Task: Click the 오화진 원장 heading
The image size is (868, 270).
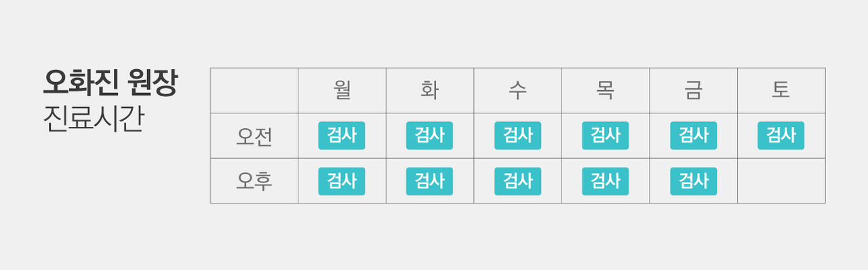Action: [110, 83]
